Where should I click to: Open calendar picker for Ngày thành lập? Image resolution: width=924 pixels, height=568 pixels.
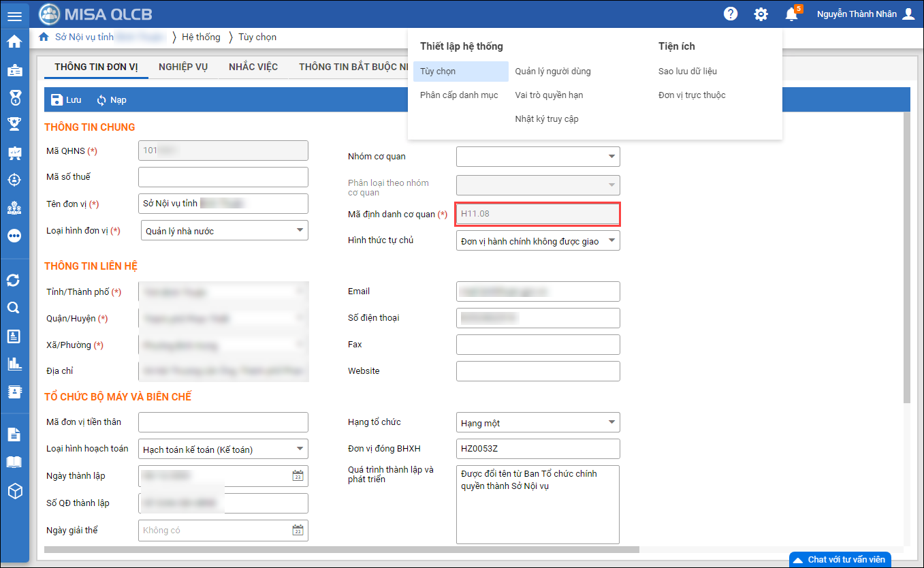coord(298,476)
